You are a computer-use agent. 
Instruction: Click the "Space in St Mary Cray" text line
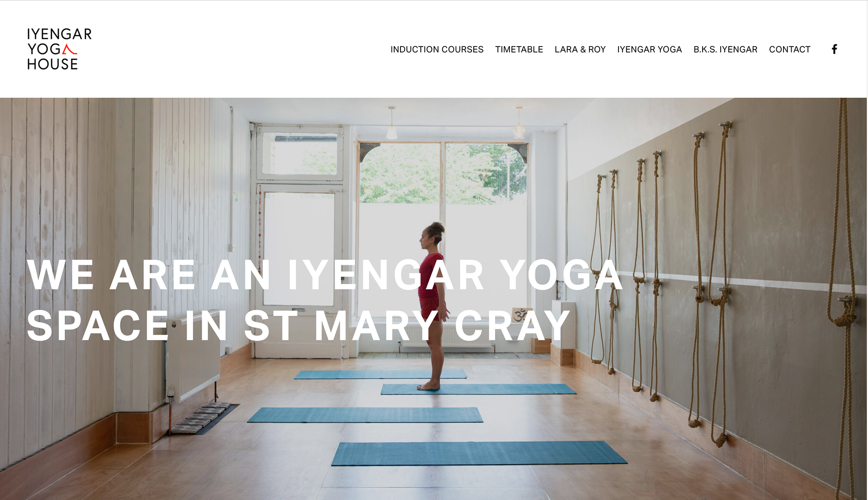[299, 325]
